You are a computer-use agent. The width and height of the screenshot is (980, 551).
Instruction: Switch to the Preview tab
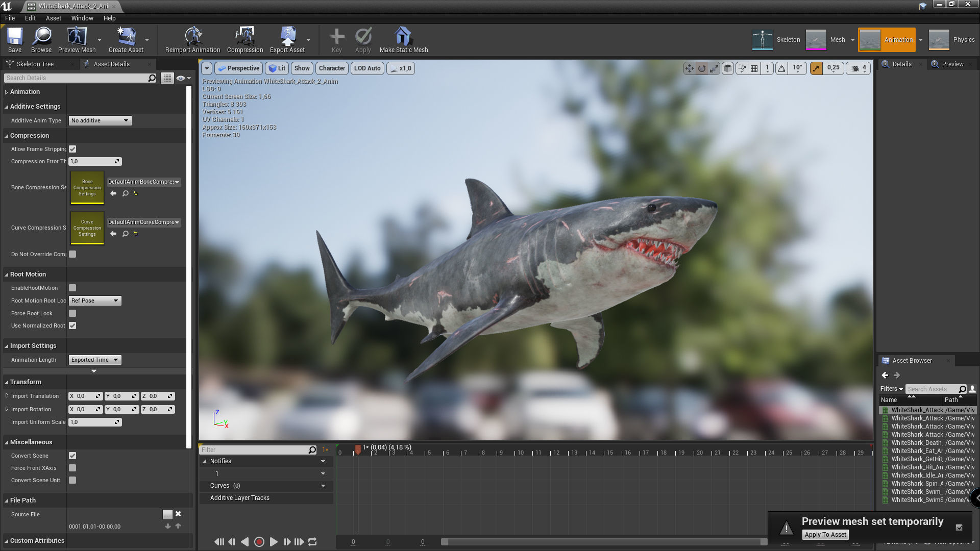(x=952, y=64)
